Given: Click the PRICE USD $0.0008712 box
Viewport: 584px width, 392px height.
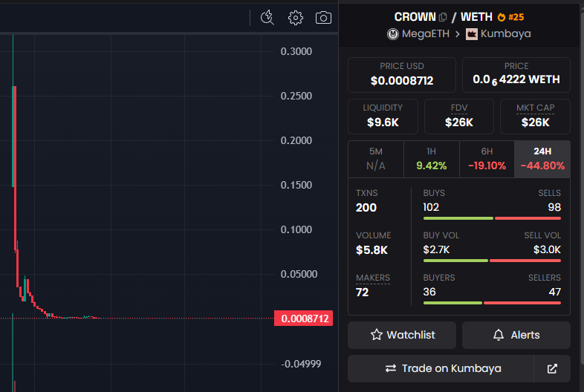Looking at the screenshot, I should tap(402, 75).
